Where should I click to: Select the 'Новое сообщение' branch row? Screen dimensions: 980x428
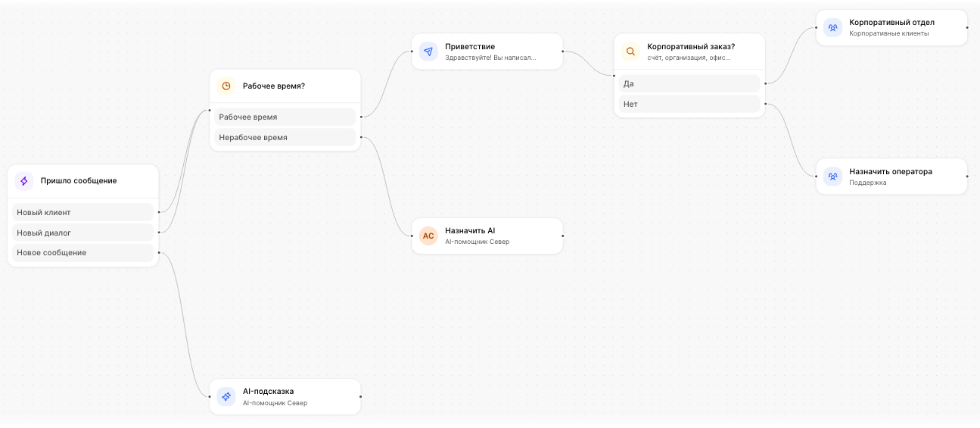(x=83, y=252)
